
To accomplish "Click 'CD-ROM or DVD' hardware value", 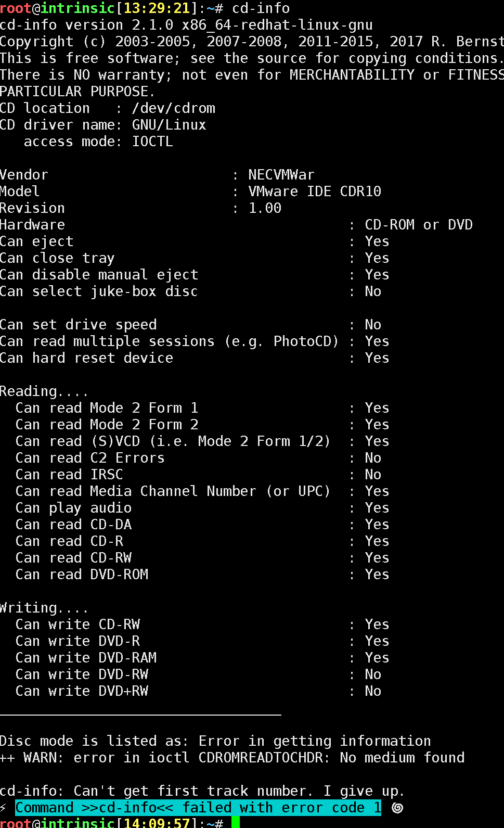I will [419, 225].
